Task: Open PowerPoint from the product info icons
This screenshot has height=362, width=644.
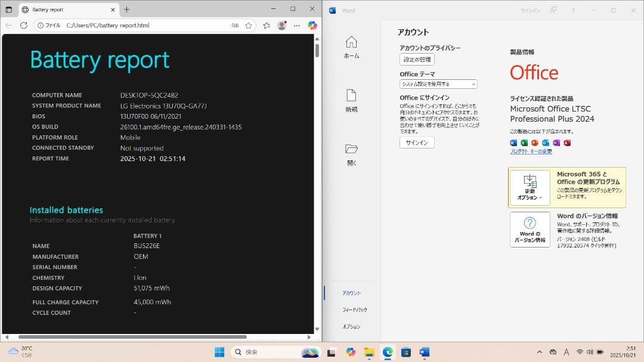Action: click(535, 143)
